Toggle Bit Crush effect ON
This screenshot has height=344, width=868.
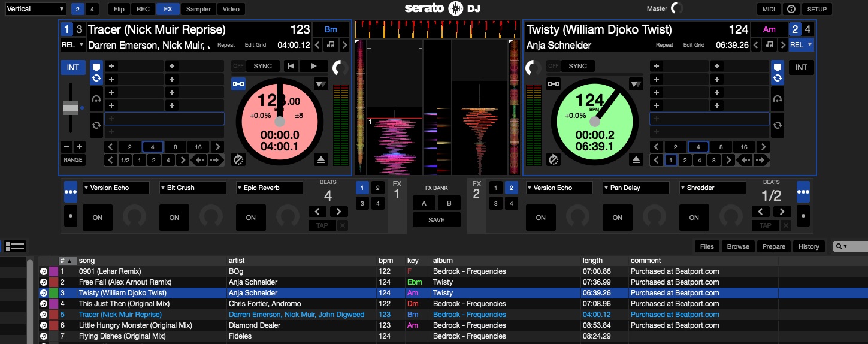coord(174,218)
